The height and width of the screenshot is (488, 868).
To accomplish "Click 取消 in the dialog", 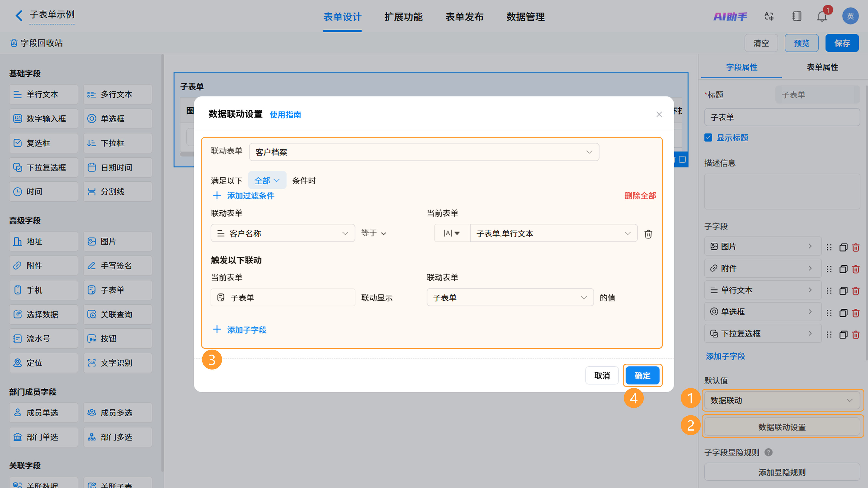I will [x=602, y=375].
